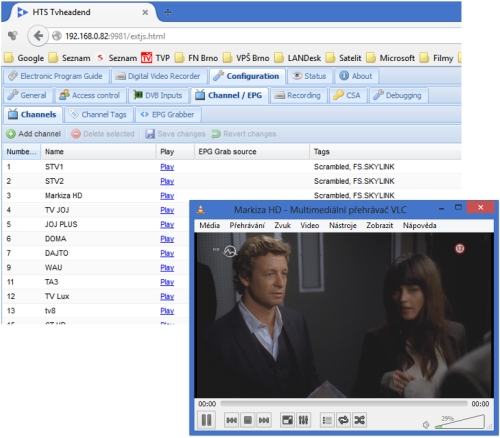Play the STV2 channel
Viewport: 500px width, 438px height.
pyautogui.click(x=167, y=181)
